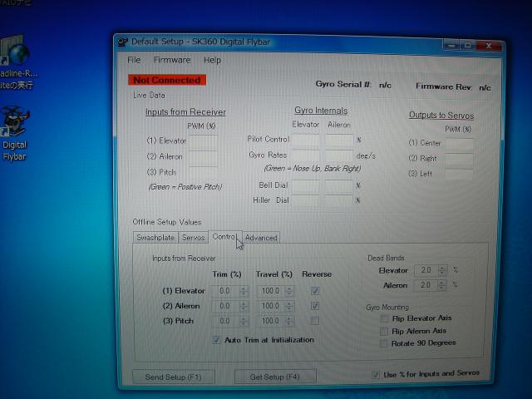Click the Aileron Travel value field
The height and width of the screenshot is (399, 532).
point(271,306)
